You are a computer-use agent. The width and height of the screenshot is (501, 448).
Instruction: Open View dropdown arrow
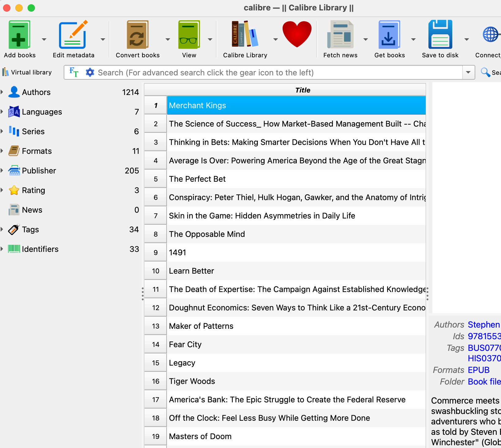(210, 39)
